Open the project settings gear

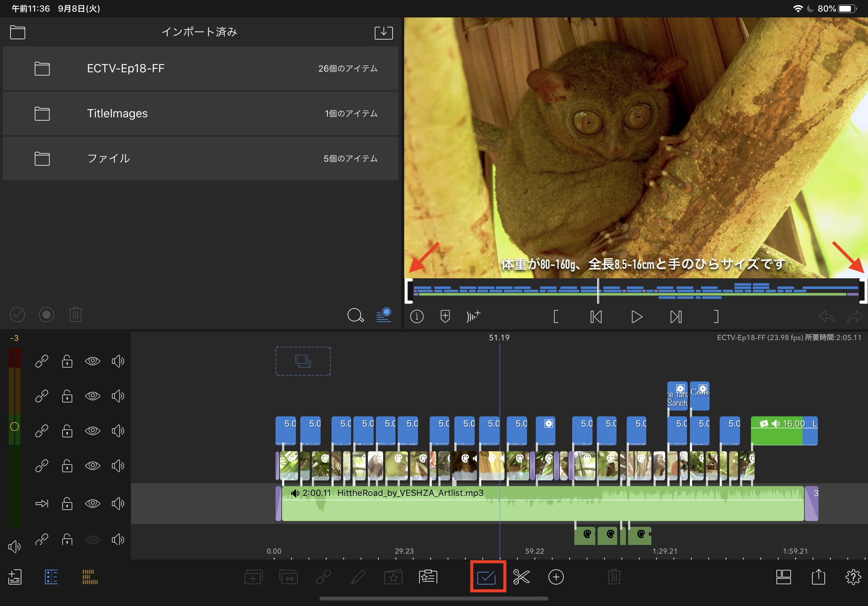point(853,577)
